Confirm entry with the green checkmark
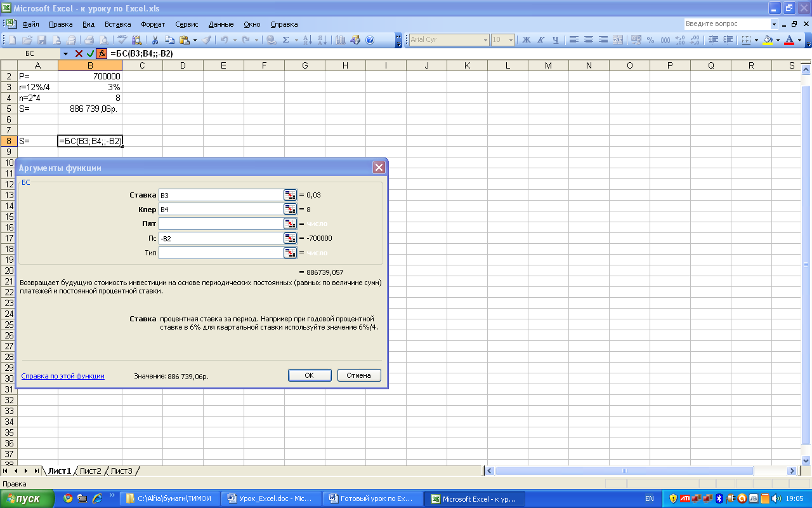Screen dimensions: 812x508 pos(90,54)
